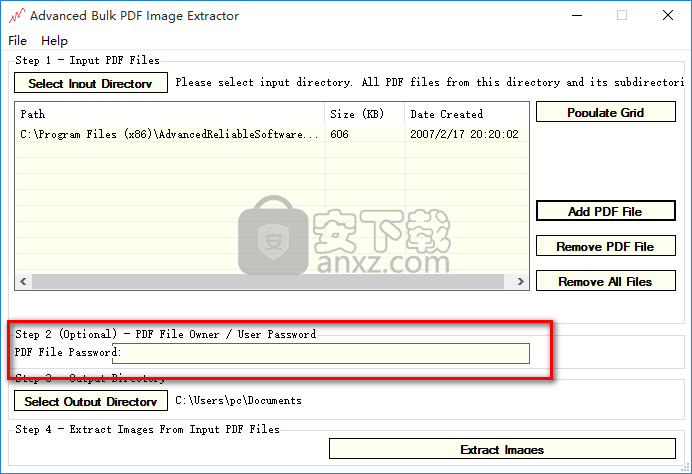Click the grid's horizontal scrollbar track
Image resolution: width=692 pixels, height=474 pixels.
click(268, 282)
